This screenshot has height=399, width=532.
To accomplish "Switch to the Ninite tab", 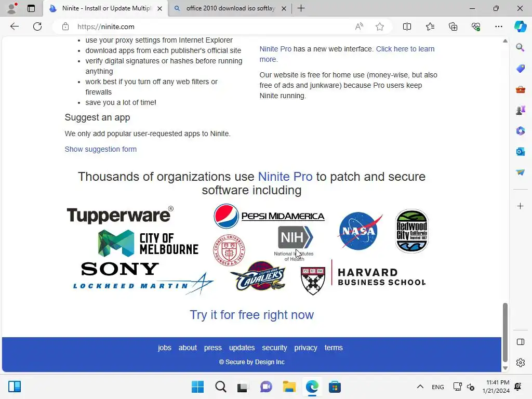I will click(105, 8).
